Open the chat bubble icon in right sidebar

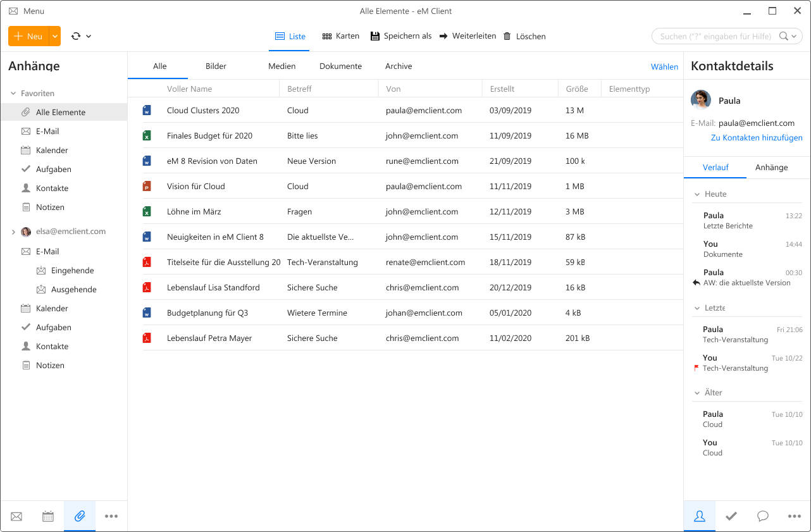763,516
